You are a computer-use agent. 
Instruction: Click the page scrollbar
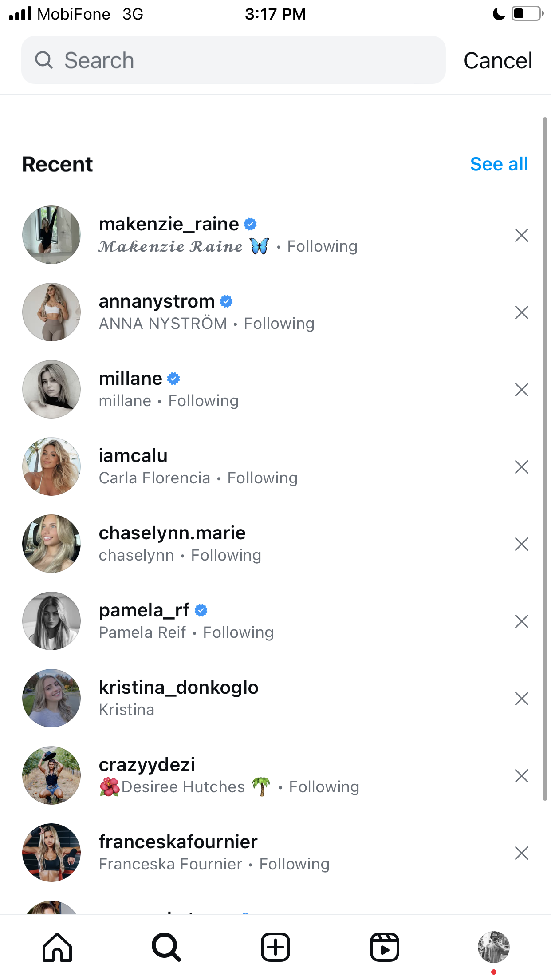[545, 459]
